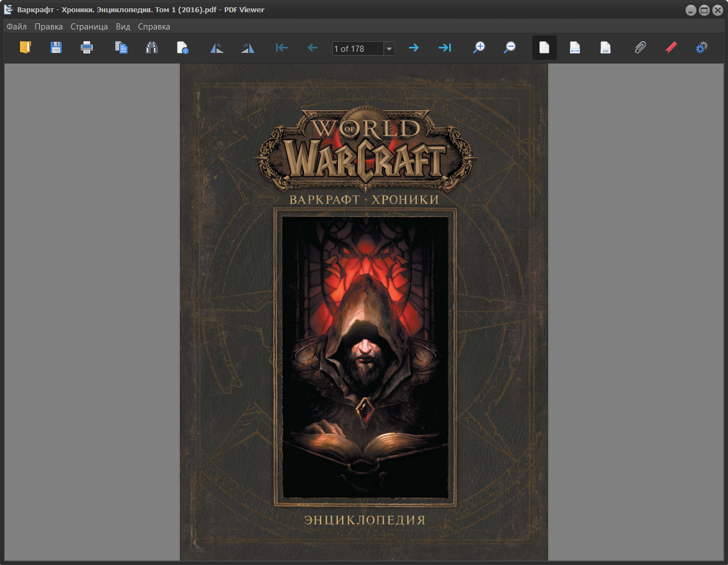Open the Страница menu
Image resolution: width=728 pixels, height=565 pixels.
tap(89, 27)
